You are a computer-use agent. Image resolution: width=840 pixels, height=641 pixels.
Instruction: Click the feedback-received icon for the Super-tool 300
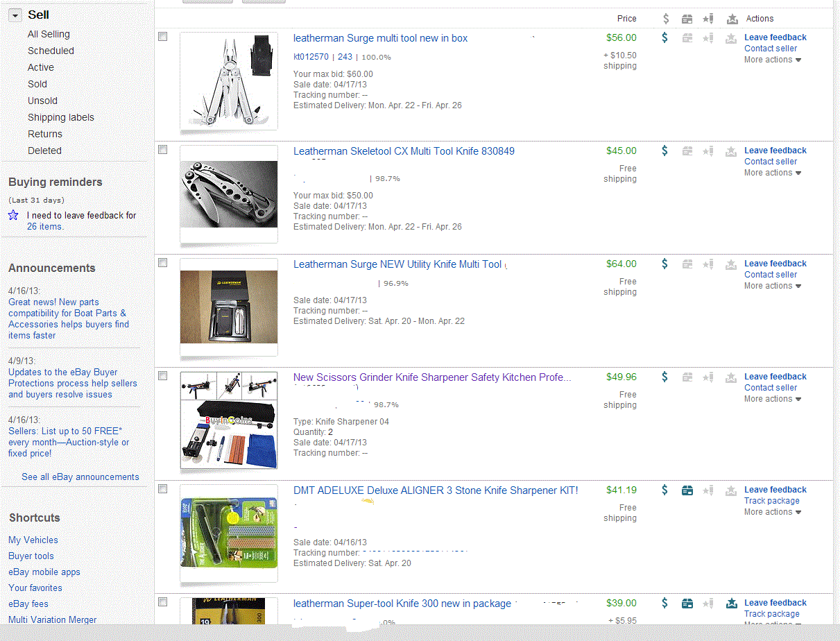pyautogui.click(x=731, y=604)
